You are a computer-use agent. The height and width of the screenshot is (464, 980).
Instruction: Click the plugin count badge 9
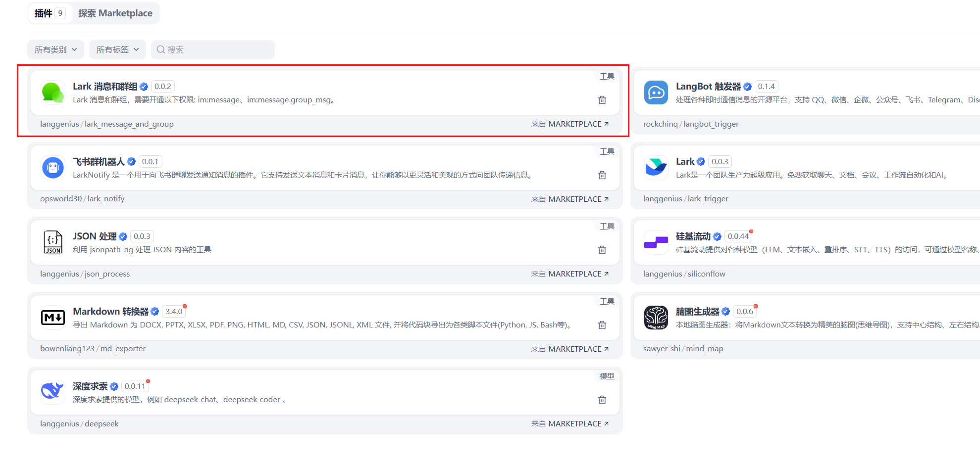coord(60,13)
